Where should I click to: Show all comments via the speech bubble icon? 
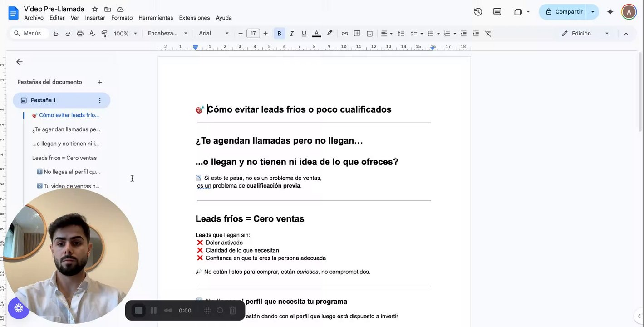[497, 12]
